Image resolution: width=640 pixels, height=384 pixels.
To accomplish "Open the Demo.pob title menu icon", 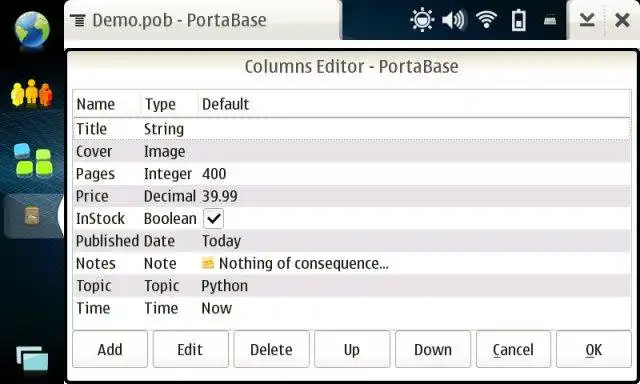I will 78,20.
